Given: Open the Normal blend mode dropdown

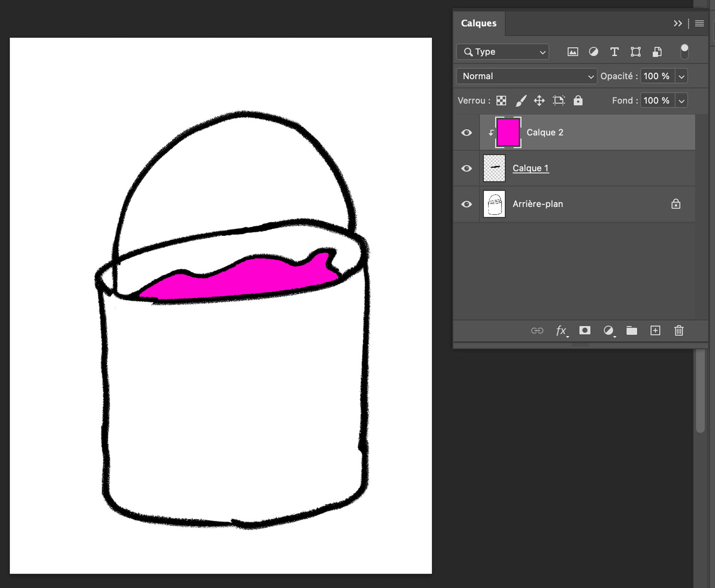Looking at the screenshot, I should (x=527, y=76).
